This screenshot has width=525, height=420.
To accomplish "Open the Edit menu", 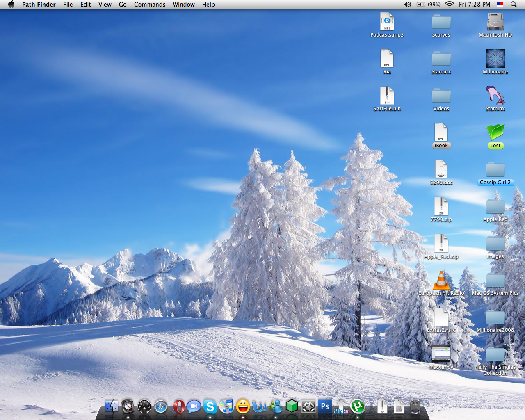I will [x=86, y=4].
